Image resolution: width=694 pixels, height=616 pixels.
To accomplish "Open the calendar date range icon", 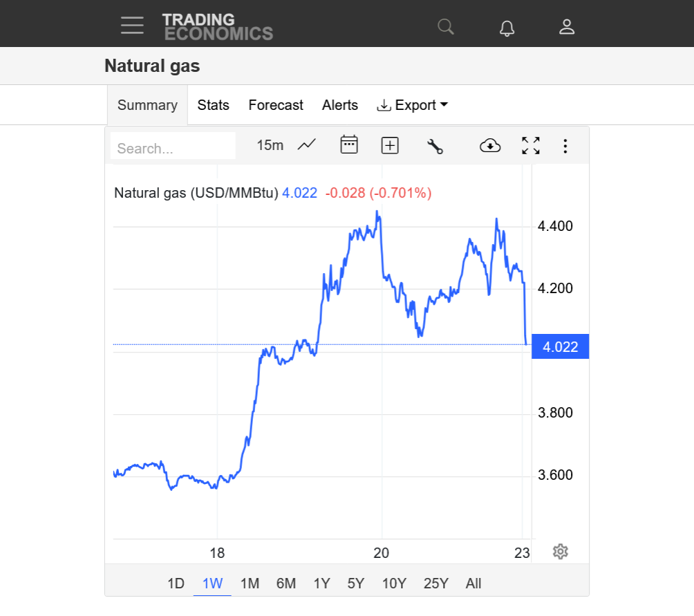I will coord(349,145).
